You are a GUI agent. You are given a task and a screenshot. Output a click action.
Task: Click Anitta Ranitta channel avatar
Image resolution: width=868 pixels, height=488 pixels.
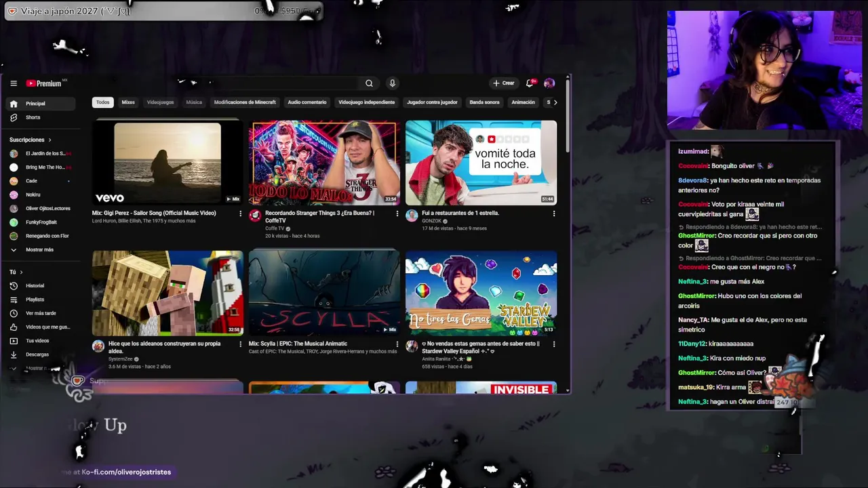point(412,346)
